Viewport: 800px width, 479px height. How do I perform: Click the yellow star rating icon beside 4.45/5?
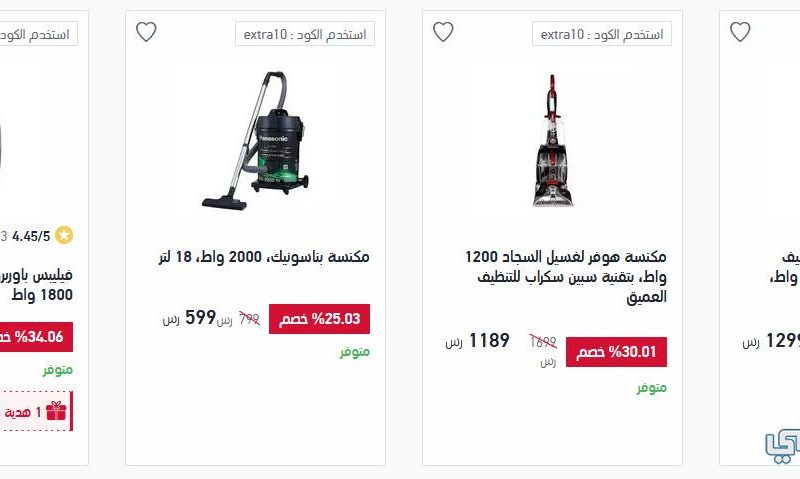click(x=64, y=236)
